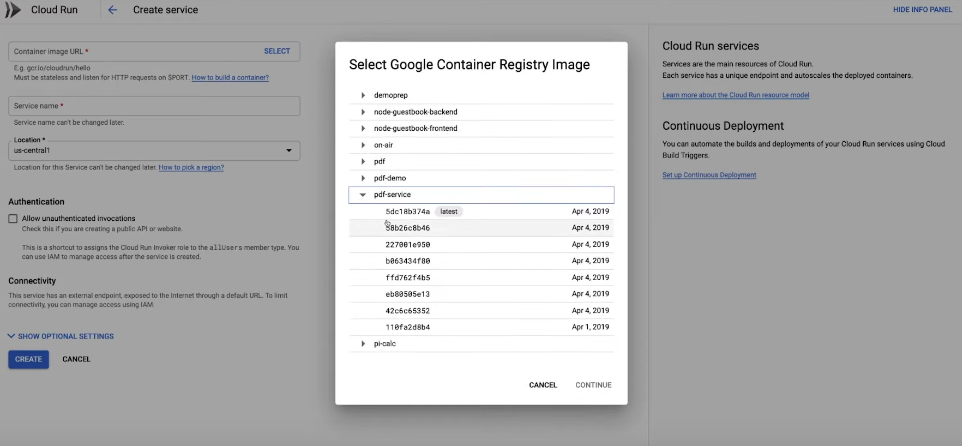Viewport: 962px width, 446px height.
Task: Click the pdf-service folder name
Action: [x=392, y=194]
